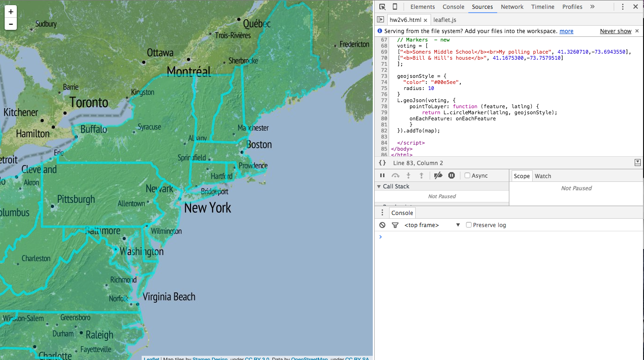Show more DevTools tabs via chevron
The image size is (644, 360).
pyautogui.click(x=592, y=7)
